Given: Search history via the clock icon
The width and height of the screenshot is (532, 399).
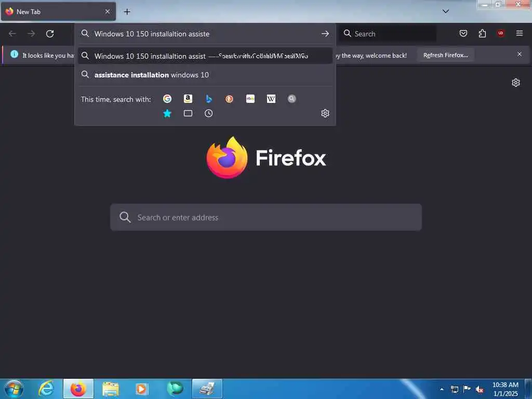Looking at the screenshot, I should (209, 113).
